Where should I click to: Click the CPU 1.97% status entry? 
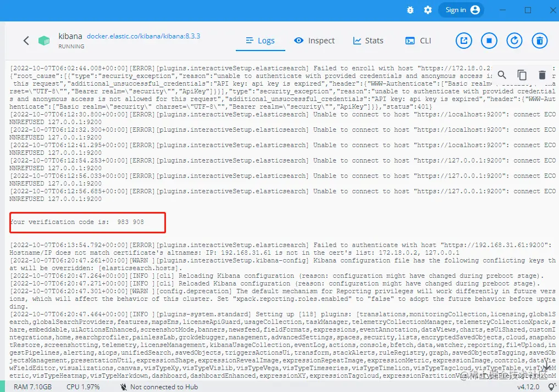[x=83, y=387]
